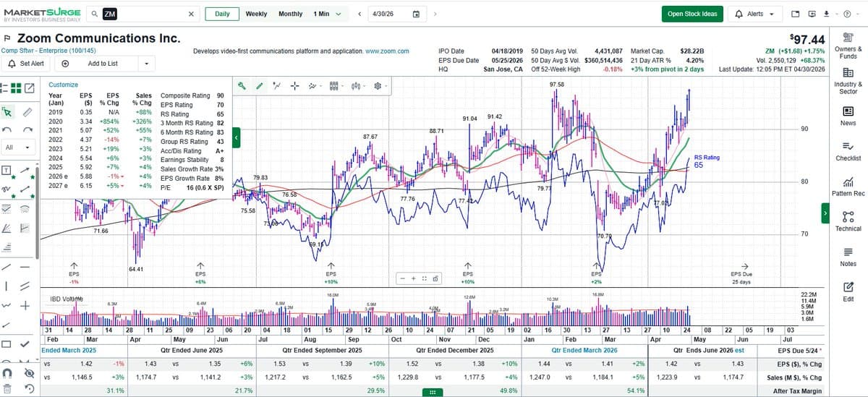
Task: Click the line-with-flag markup tool icon
Action: click(x=277, y=86)
